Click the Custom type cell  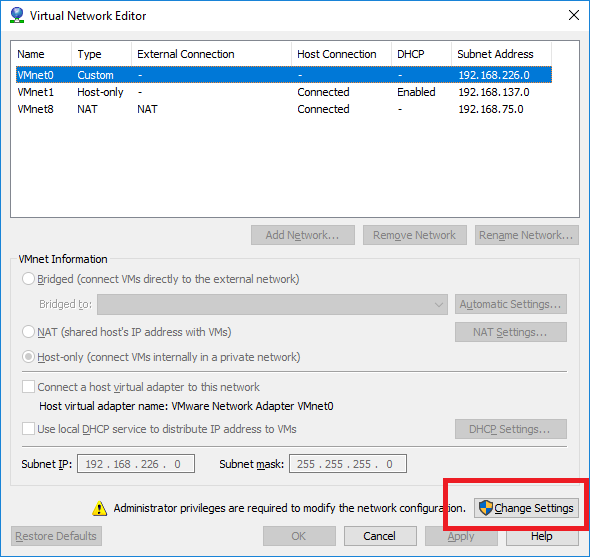coord(95,75)
